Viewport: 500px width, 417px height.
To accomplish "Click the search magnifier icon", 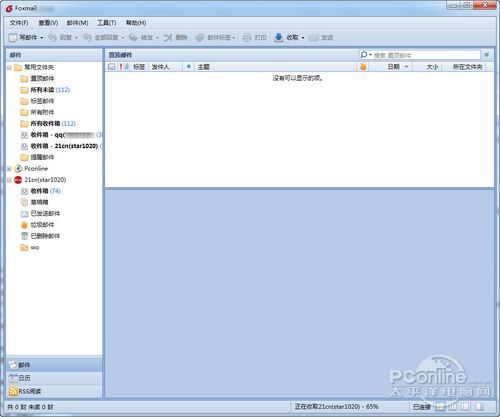I will pos(364,55).
